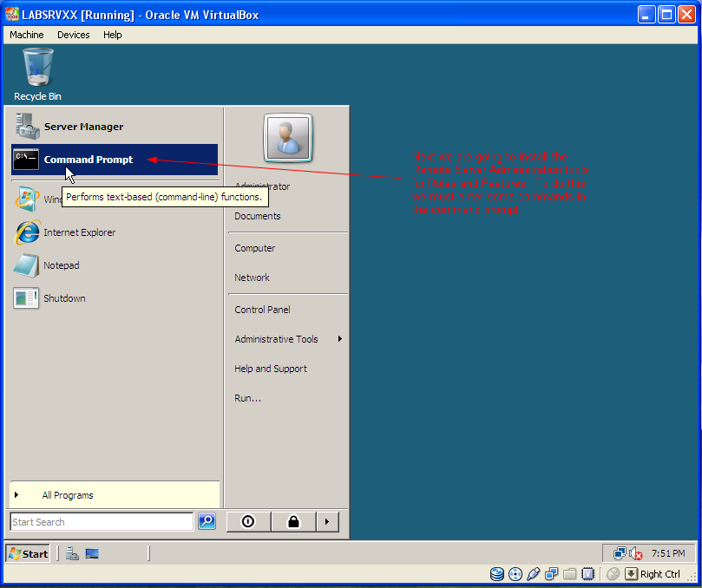Screen dimensions: 702x588
Task: Expand the shutdown options arrow
Action: tap(327, 522)
